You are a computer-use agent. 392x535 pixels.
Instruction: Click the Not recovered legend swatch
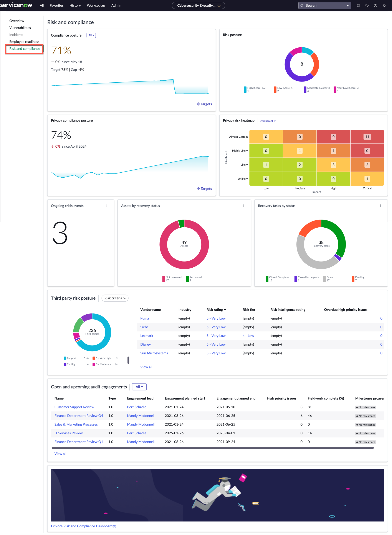[x=164, y=279]
